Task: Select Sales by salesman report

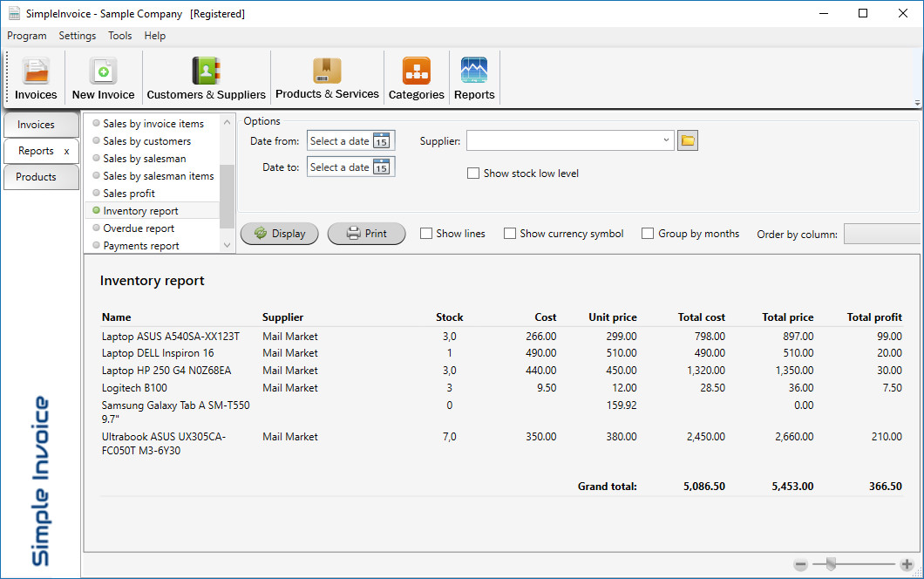Action: click(145, 159)
